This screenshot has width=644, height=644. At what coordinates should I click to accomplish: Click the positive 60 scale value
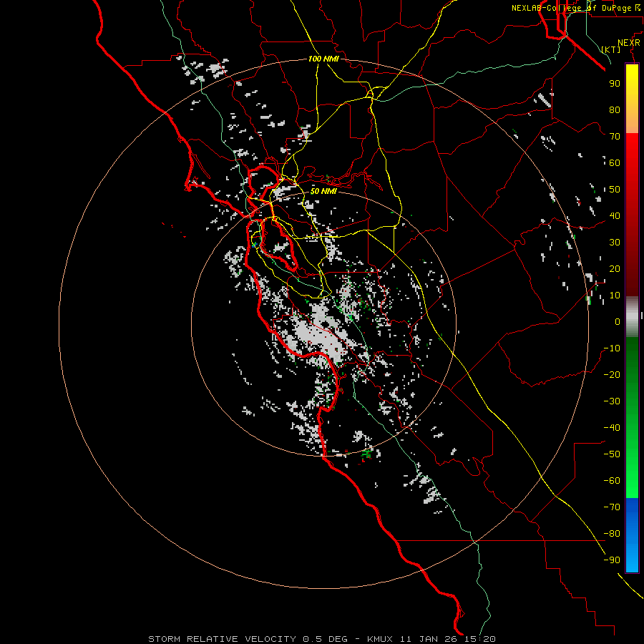pyautogui.click(x=615, y=162)
